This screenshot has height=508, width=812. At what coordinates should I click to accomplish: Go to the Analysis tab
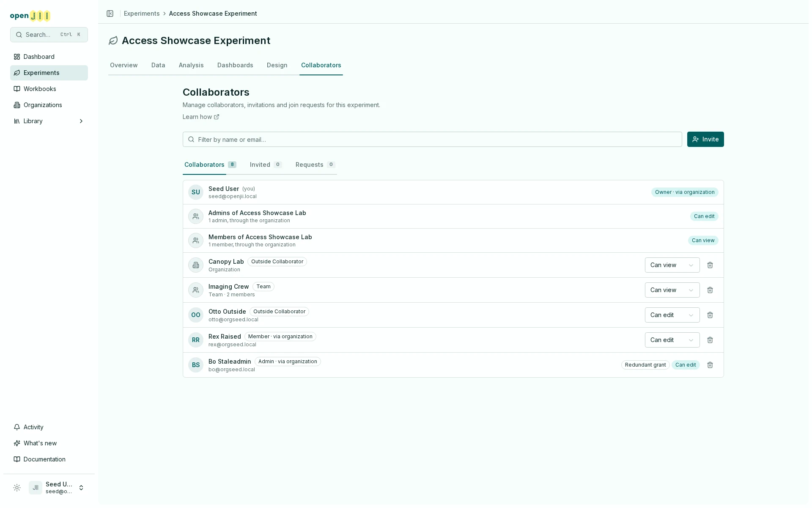point(191,65)
